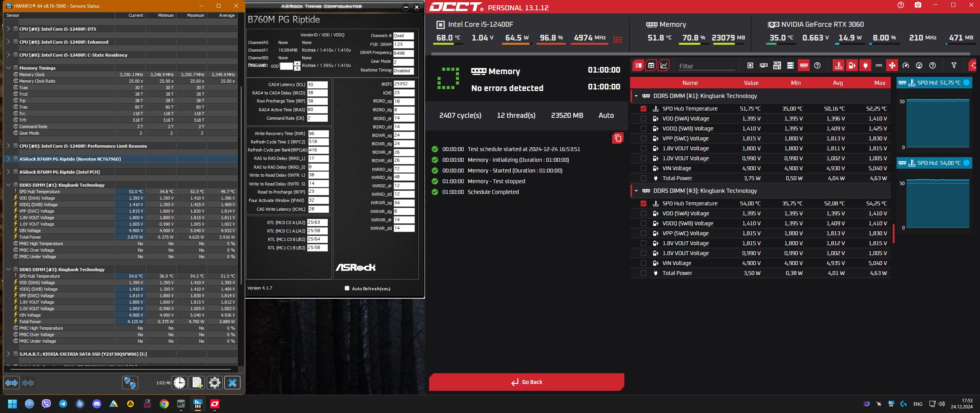Click the Go Back button in OCCT
Viewport: 980px width, 413px height.
tap(526, 382)
